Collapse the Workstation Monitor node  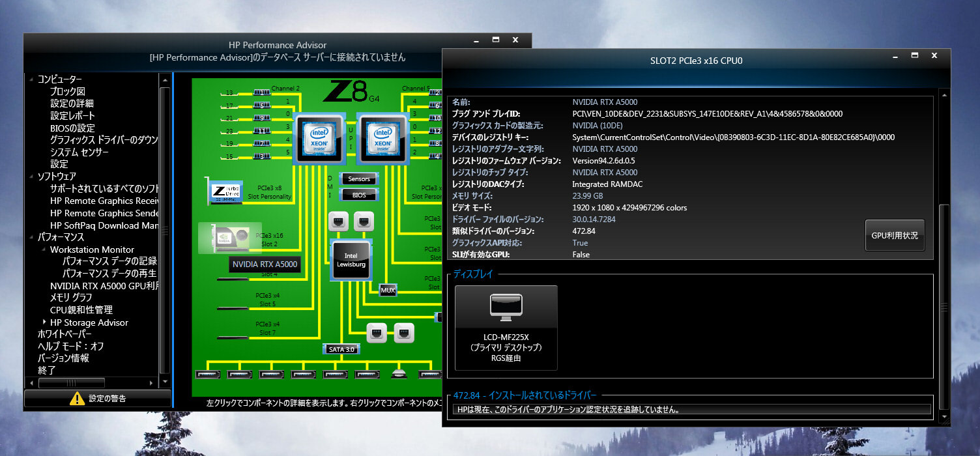44,249
